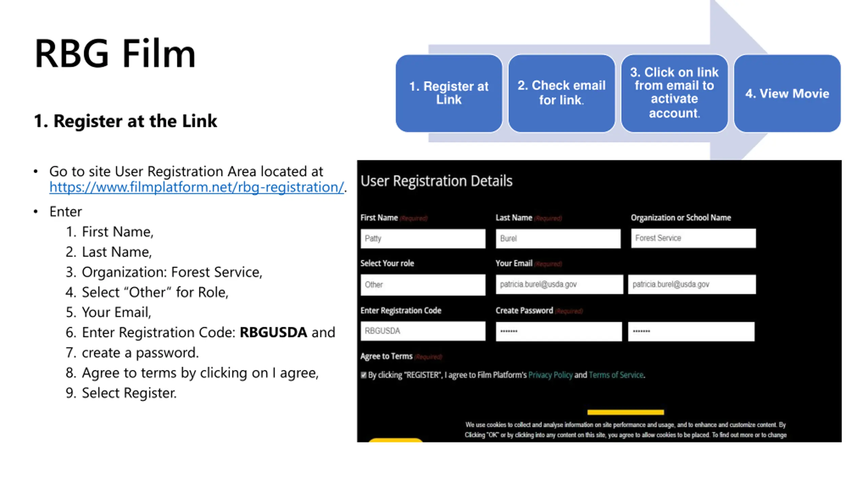Click the User Registration Details heading
Viewport: 868px width, 488px height.
coord(436,181)
